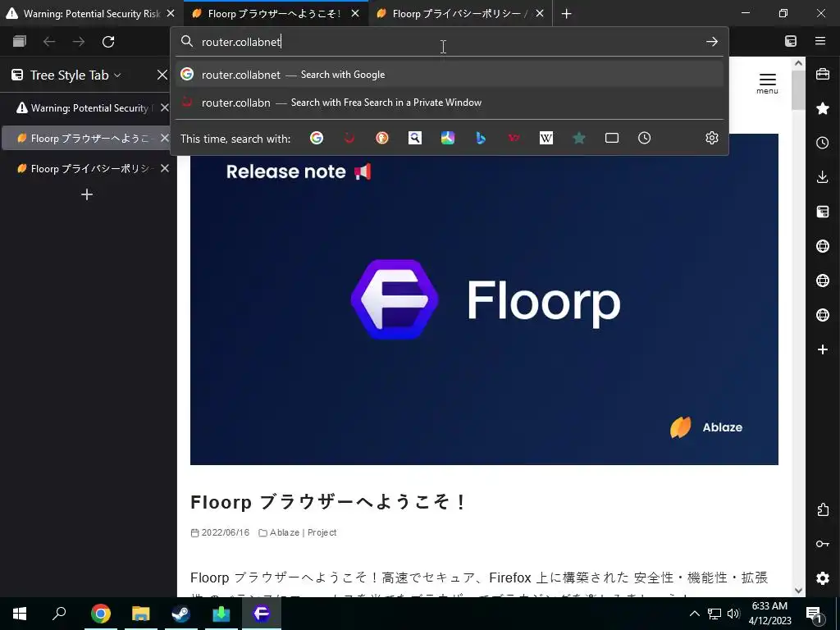The width and height of the screenshot is (840, 630).
Task: Toggle the sidebar button in toolbar
Action: pyautogui.click(x=791, y=41)
